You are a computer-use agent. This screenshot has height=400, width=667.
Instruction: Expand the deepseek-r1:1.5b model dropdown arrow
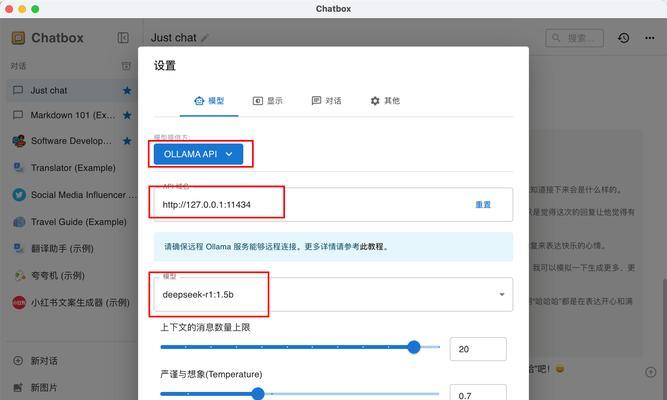coord(502,294)
